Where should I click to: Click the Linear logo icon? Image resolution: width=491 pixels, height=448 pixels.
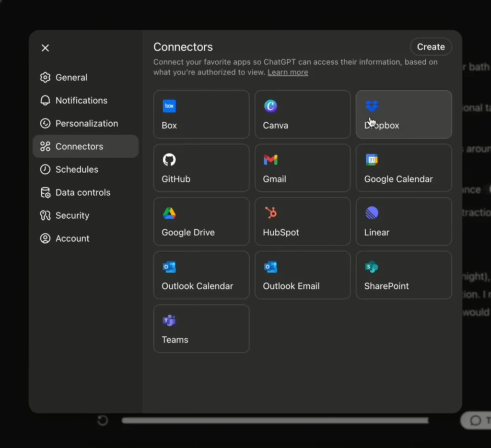(x=372, y=213)
